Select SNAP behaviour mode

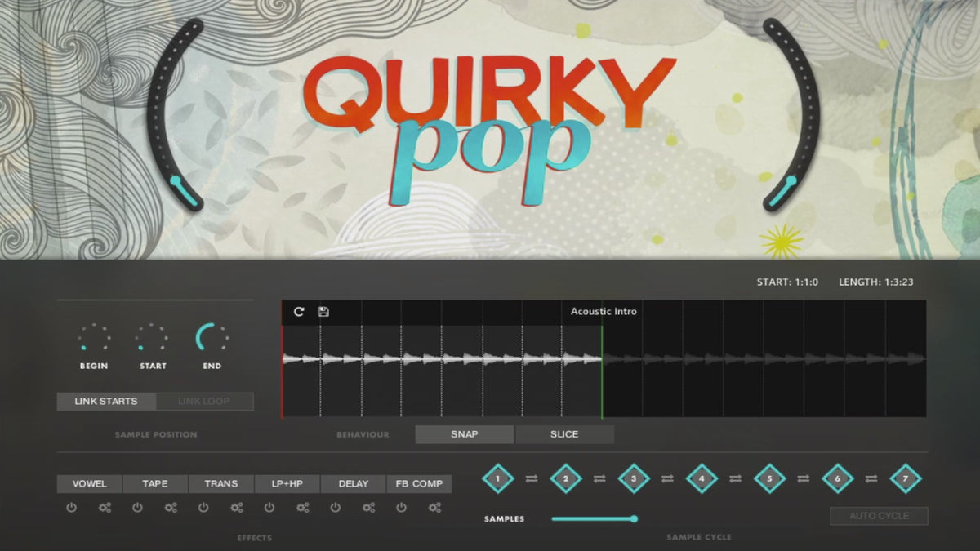pos(464,434)
